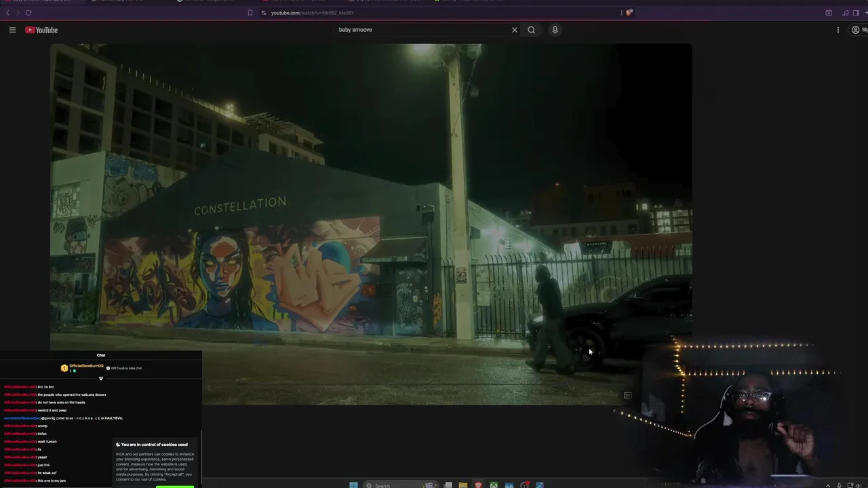868x488 pixels.
Task: Open the YouTube hamburger guide menu
Action: 12,30
